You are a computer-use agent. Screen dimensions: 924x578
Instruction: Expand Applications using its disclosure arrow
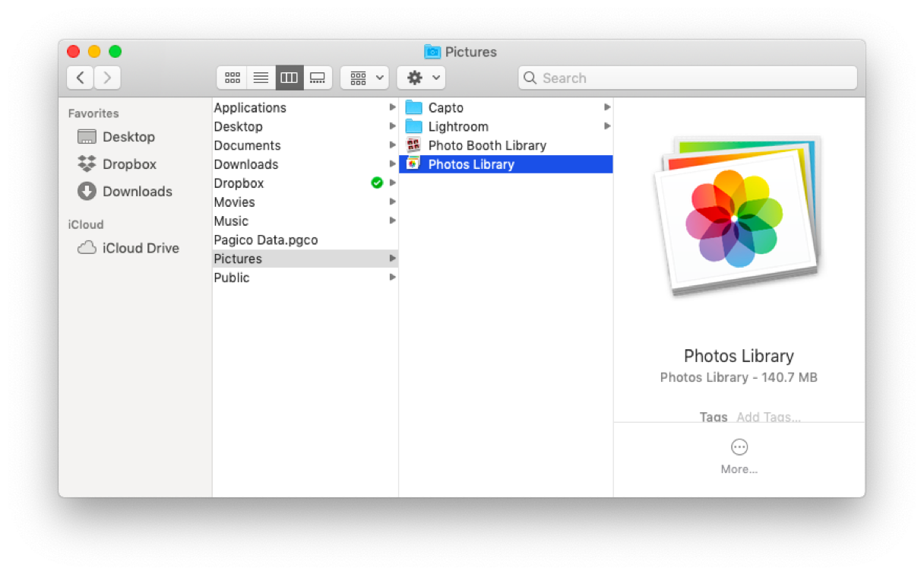tap(393, 108)
